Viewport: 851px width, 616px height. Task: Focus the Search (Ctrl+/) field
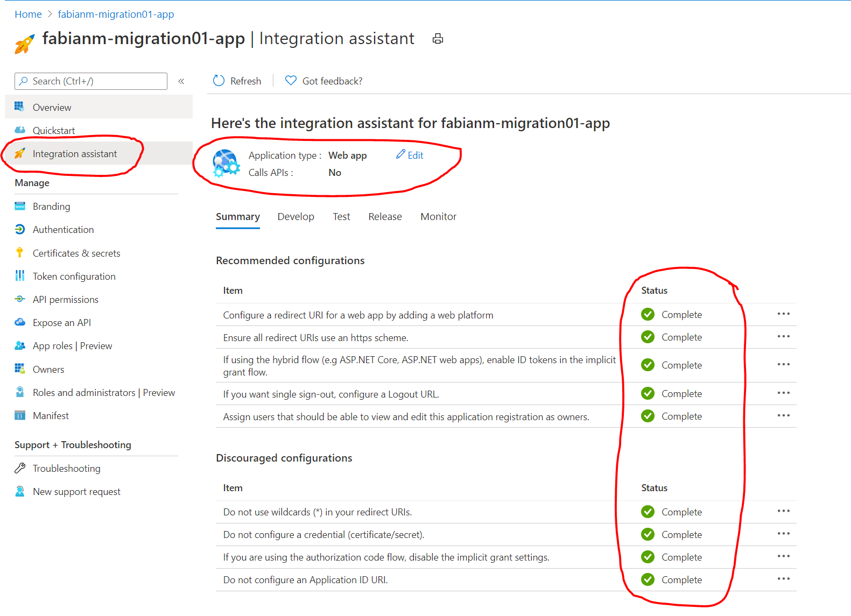91,81
